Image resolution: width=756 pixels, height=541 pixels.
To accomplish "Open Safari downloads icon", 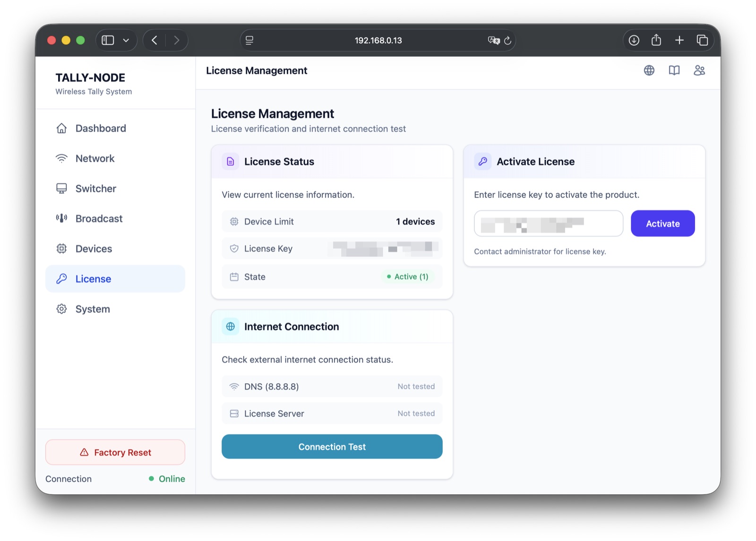I will (x=634, y=41).
